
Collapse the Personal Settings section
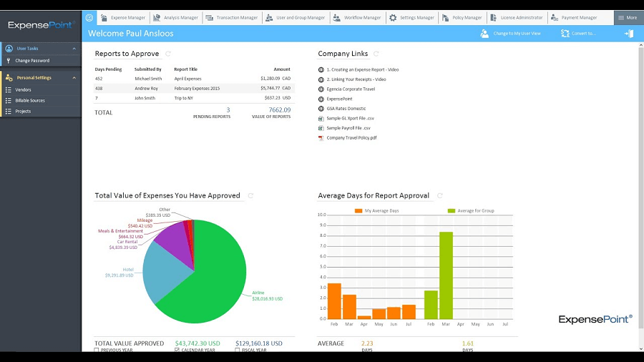click(x=74, y=77)
